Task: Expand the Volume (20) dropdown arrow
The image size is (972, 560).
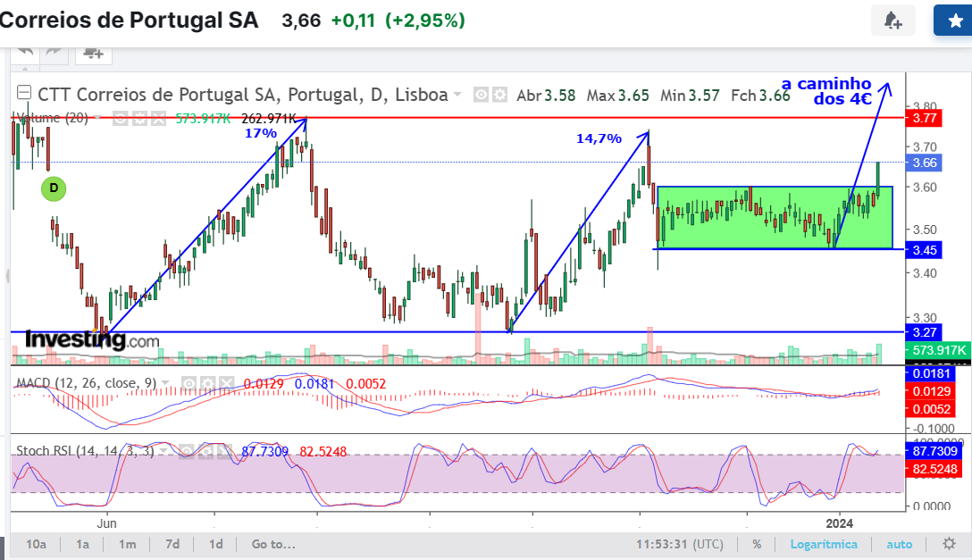Action: pyautogui.click(x=97, y=118)
